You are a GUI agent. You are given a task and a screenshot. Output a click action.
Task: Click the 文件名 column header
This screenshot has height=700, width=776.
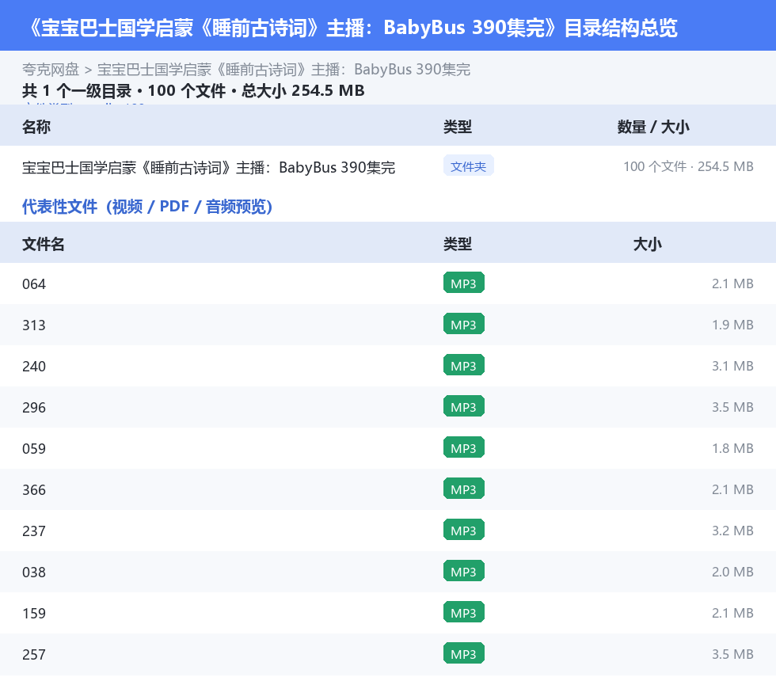coord(43,244)
